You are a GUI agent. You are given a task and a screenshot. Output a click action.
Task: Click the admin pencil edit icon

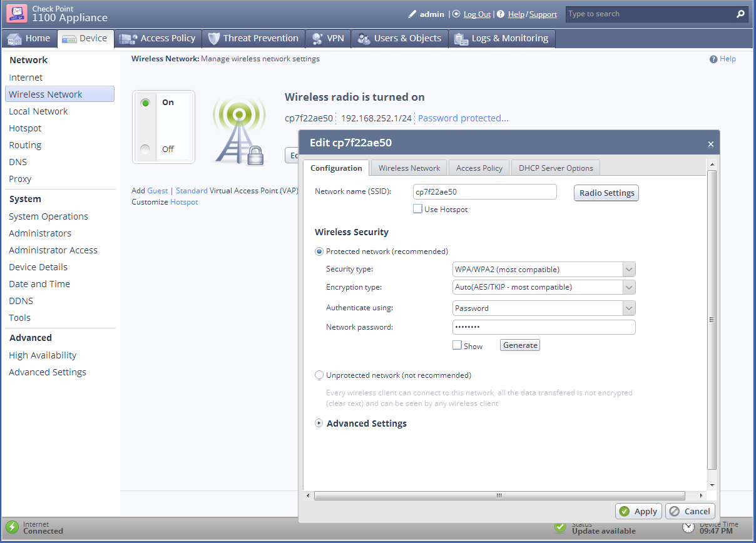[412, 14]
